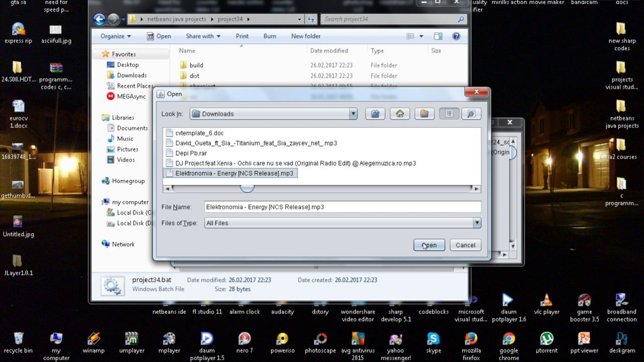Select ppt viewer desktop icon
The image size is (644, 362).
584,343
